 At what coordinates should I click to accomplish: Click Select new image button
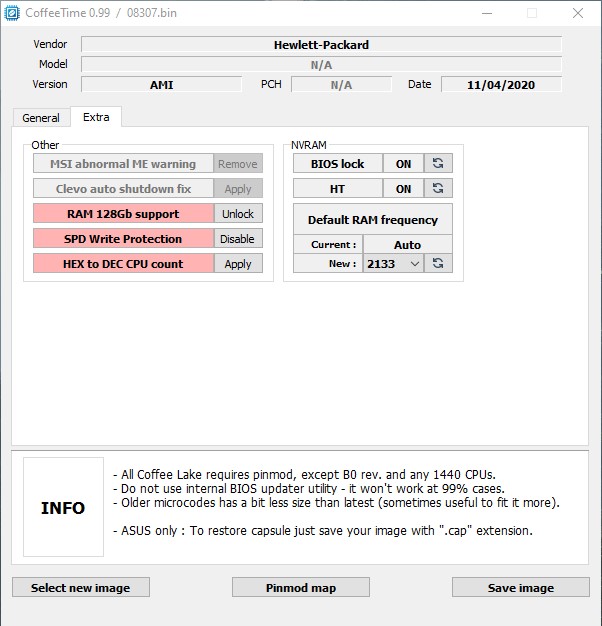[x=81, y=587]
